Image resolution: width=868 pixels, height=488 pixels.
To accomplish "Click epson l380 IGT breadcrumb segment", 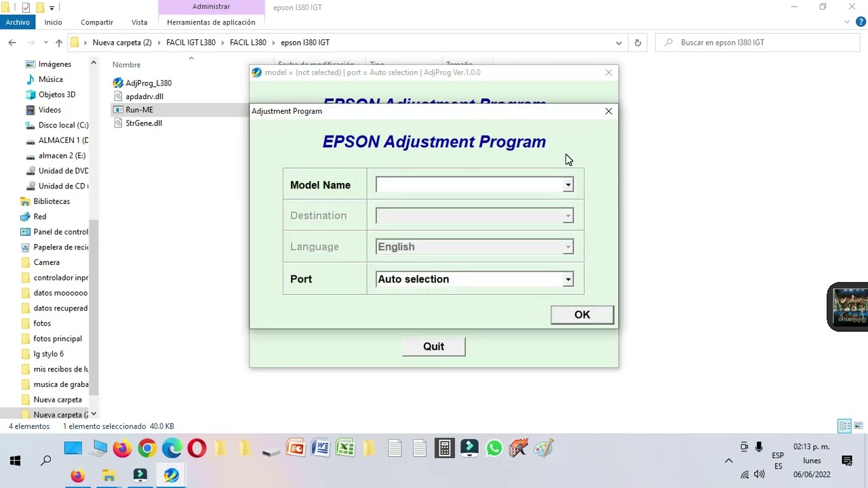I will point(305,43).
